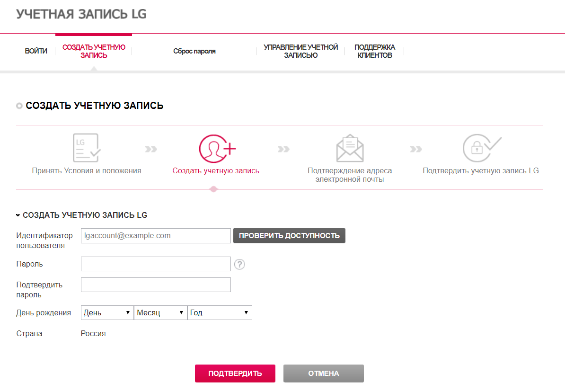Click the Create Account user-plus icon
The image size is (565, 392).
217,148
